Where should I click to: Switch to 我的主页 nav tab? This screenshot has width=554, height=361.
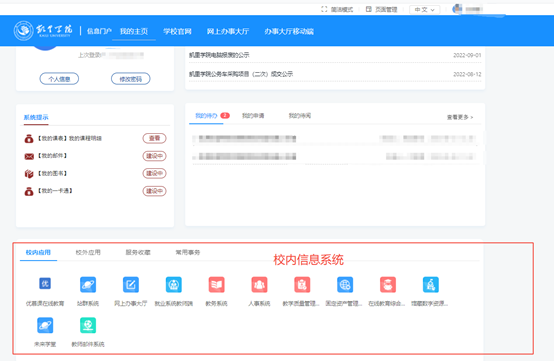pos(134,31)
